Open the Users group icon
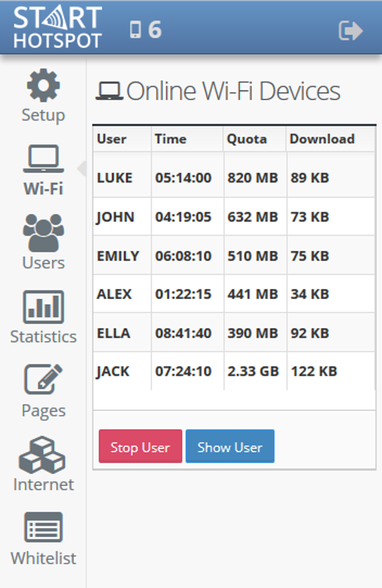Viewport: 382px width, 588px height. pyautogui.click(x=43, y=232)
